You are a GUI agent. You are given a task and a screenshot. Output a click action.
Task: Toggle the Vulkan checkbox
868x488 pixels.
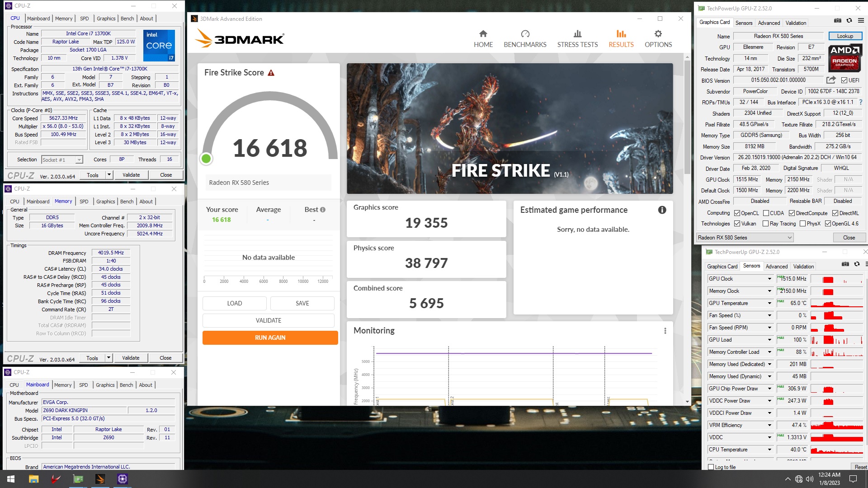737,224
